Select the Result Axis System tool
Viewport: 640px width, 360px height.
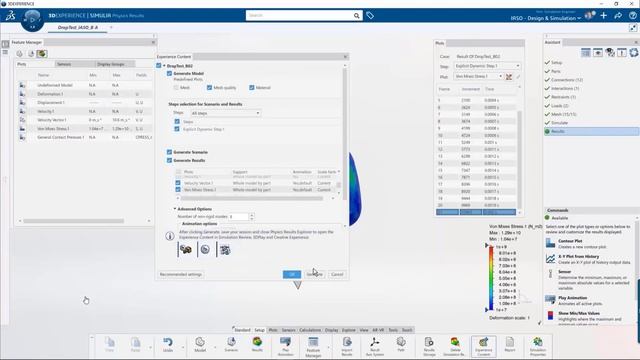pyautogui.click(x=374, y=346)
